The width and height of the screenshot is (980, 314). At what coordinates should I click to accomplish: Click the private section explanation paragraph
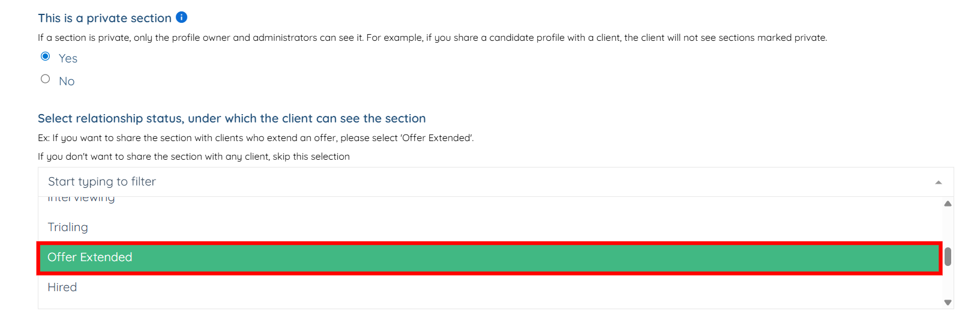click(x=432, y=38)
